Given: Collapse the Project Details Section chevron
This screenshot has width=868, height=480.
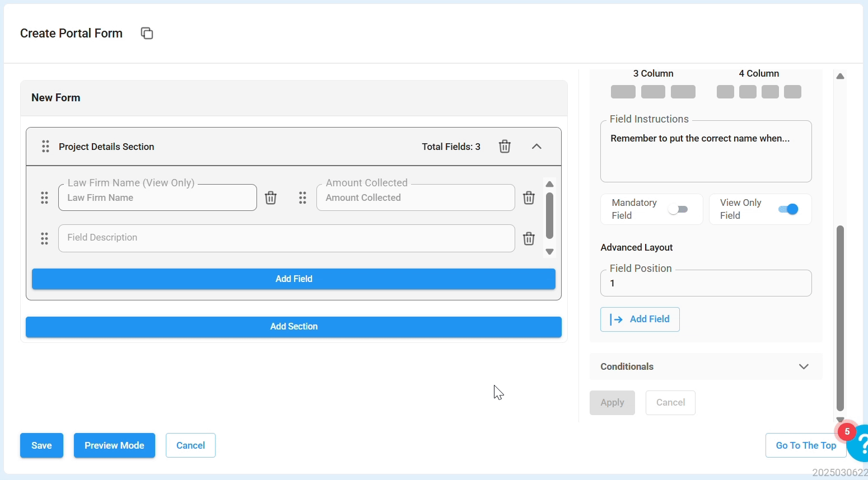Looking at the screenshot, I should [x=536, y=147].
